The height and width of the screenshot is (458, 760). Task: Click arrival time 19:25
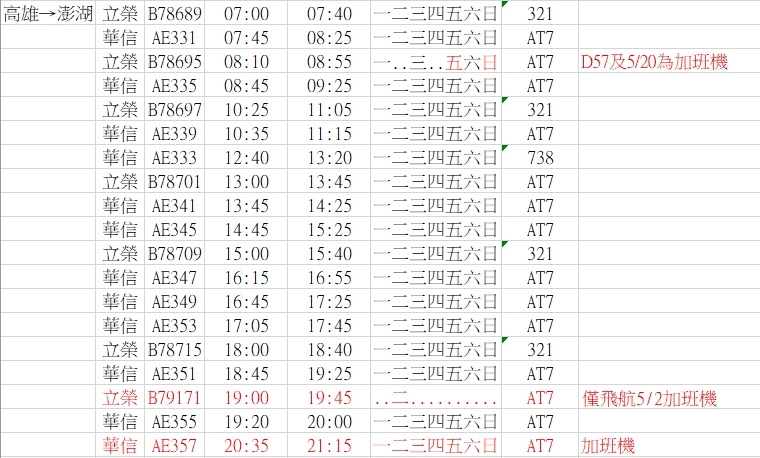330,374
